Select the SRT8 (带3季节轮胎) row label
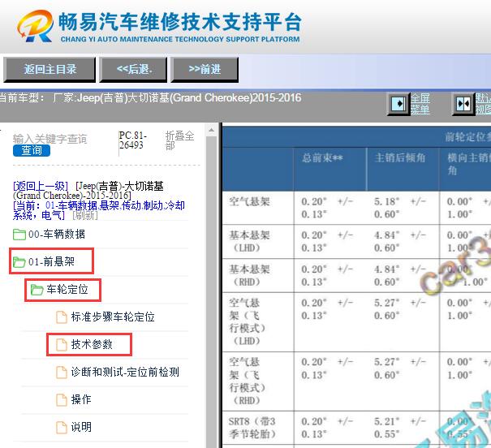The height and width of the screenshot is (448, 491). pyautogui.click(x=252, y=428)
